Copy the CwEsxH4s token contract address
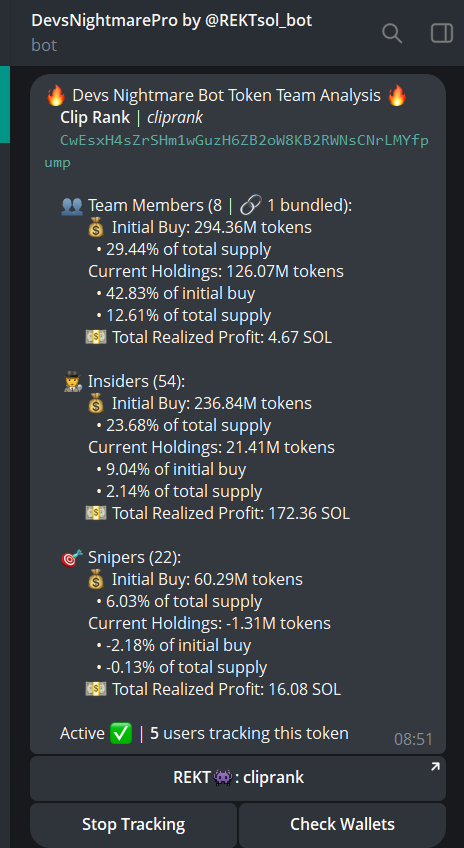This screenshot has width=464, height=848. pos(237,151)
